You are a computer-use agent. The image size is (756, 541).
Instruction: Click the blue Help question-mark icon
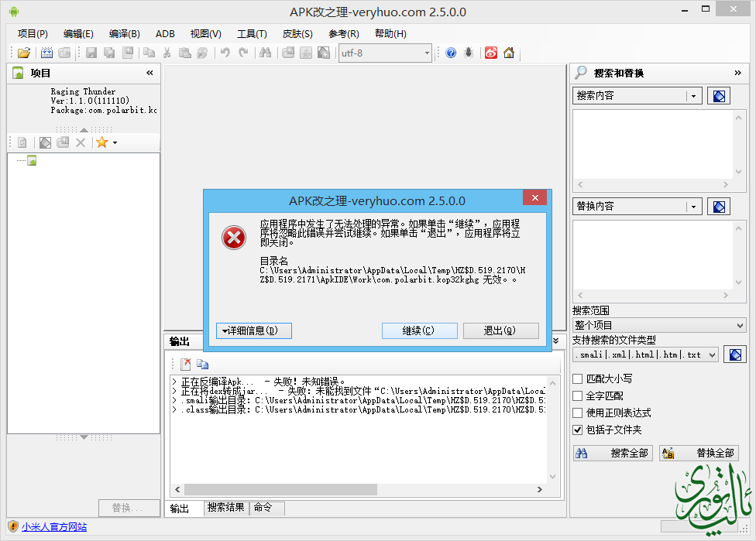(451, 53)
